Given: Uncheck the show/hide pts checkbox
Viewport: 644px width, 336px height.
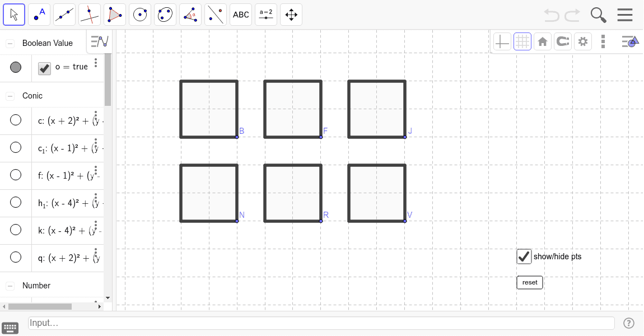Looking at the screenshot, I should point(524,256).
